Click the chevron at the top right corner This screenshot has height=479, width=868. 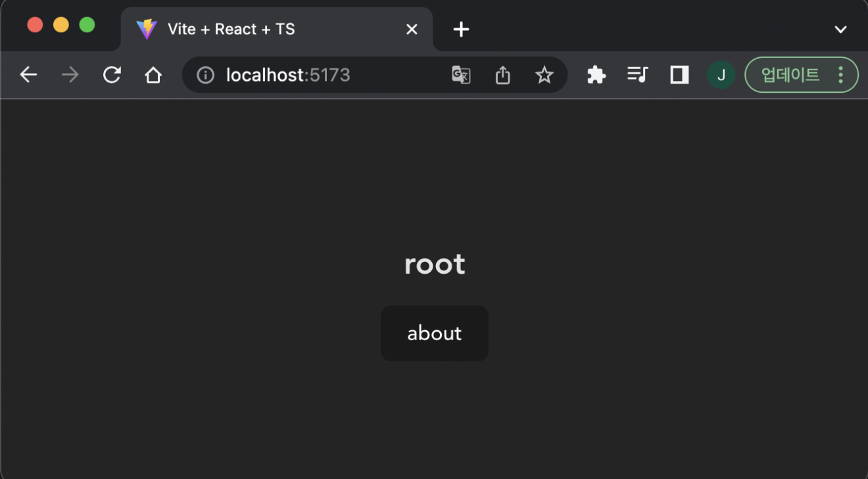tap(840, 29)
